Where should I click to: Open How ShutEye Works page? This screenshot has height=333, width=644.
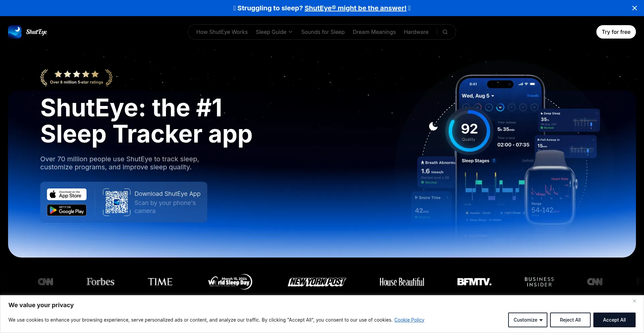pos(222,32)
